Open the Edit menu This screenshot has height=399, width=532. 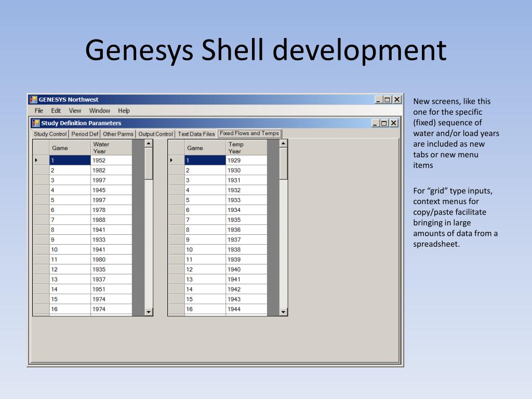click(56, 111)
